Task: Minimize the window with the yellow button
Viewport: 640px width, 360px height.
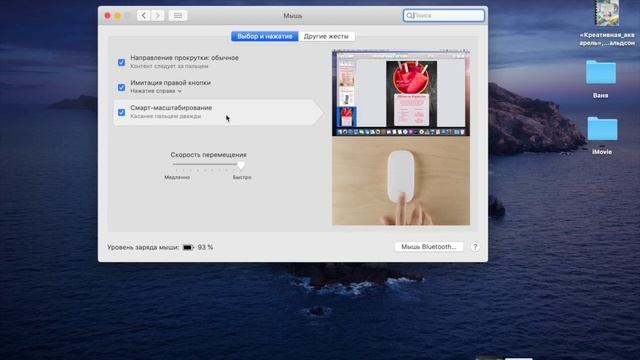Action: click(x=118, y=16)
